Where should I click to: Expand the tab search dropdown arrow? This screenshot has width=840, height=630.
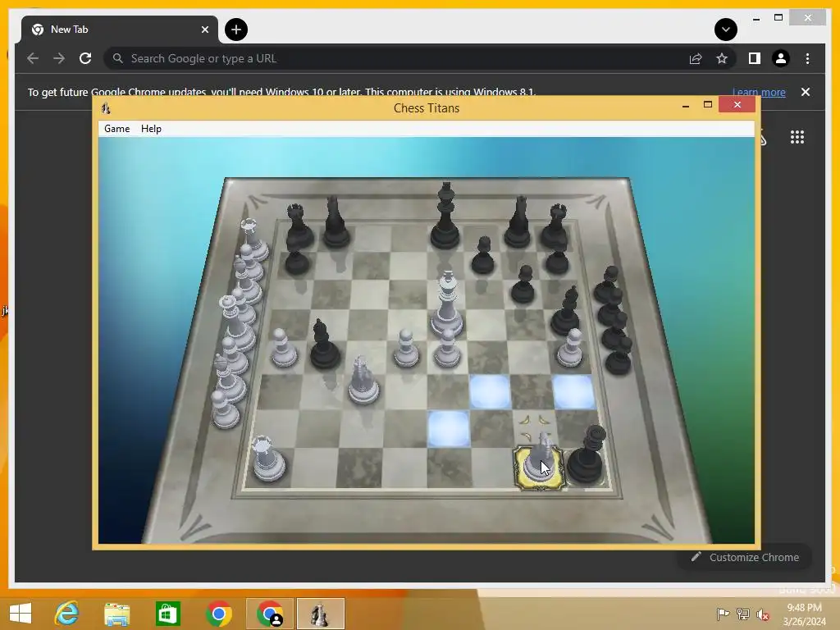726,30
